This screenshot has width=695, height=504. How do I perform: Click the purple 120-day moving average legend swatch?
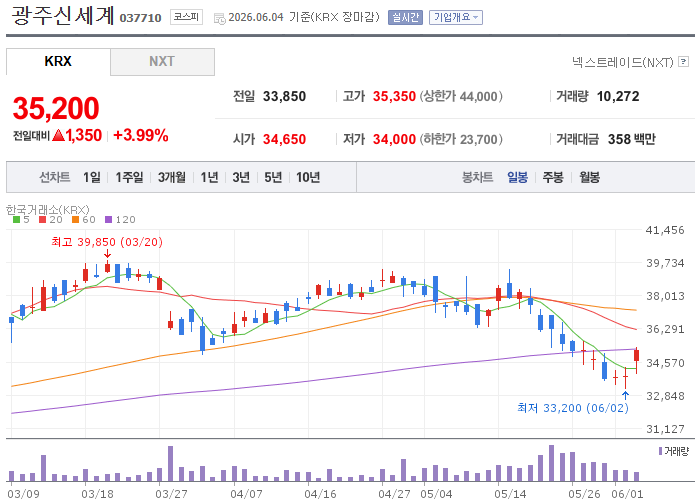click(109, 219)
